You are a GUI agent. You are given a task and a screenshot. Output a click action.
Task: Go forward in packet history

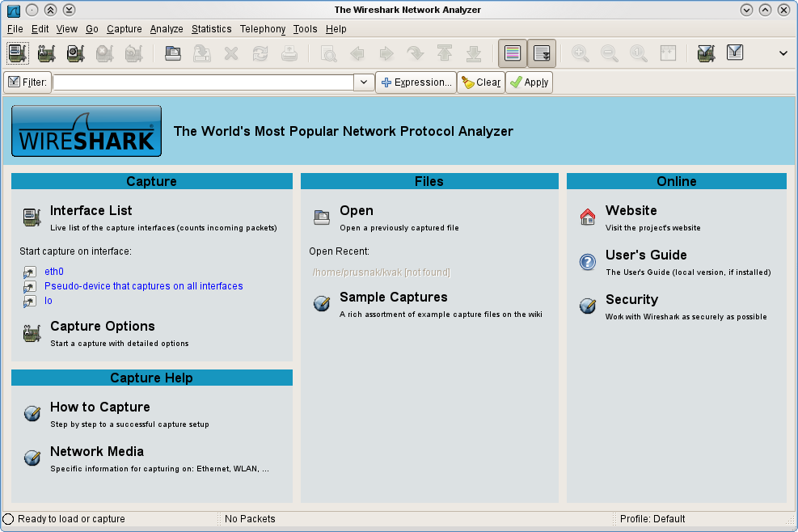386,53
